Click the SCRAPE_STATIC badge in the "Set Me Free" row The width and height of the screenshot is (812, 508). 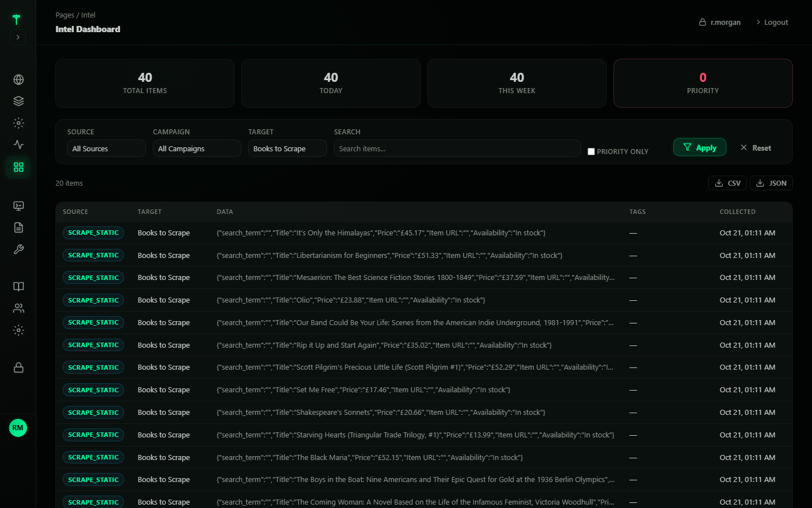[93, 390]
